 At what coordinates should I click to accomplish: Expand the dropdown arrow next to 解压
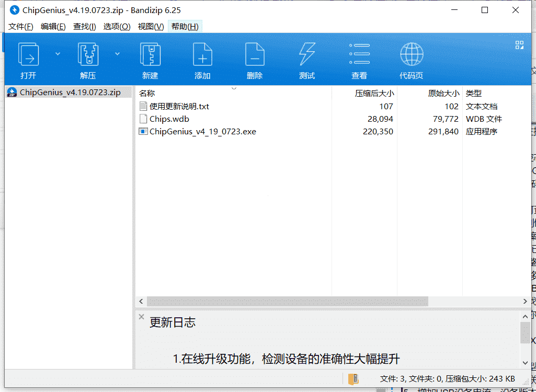click(117, 54)
